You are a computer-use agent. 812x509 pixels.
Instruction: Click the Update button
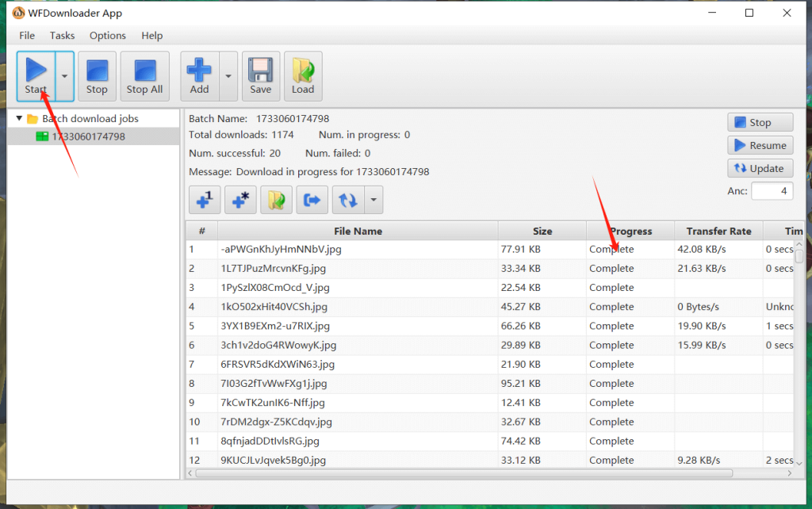pyautogui.click(x=760, y=169)
